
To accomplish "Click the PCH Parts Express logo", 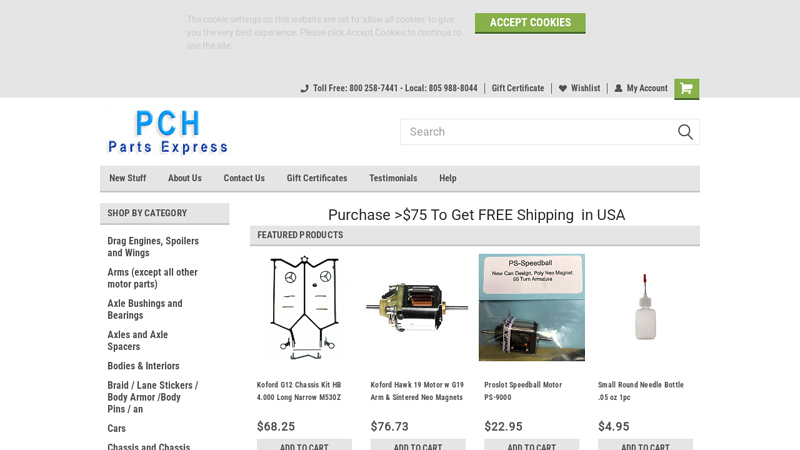I will (168, 132).
